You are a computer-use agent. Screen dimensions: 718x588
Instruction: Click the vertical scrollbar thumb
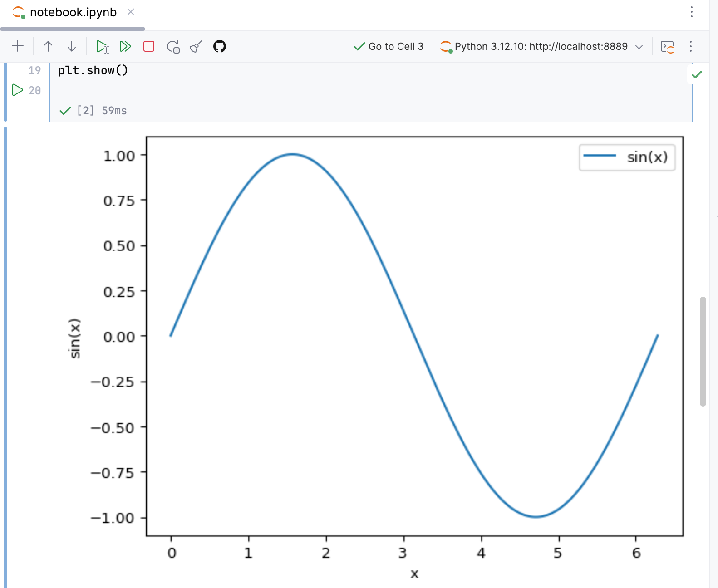703,352
